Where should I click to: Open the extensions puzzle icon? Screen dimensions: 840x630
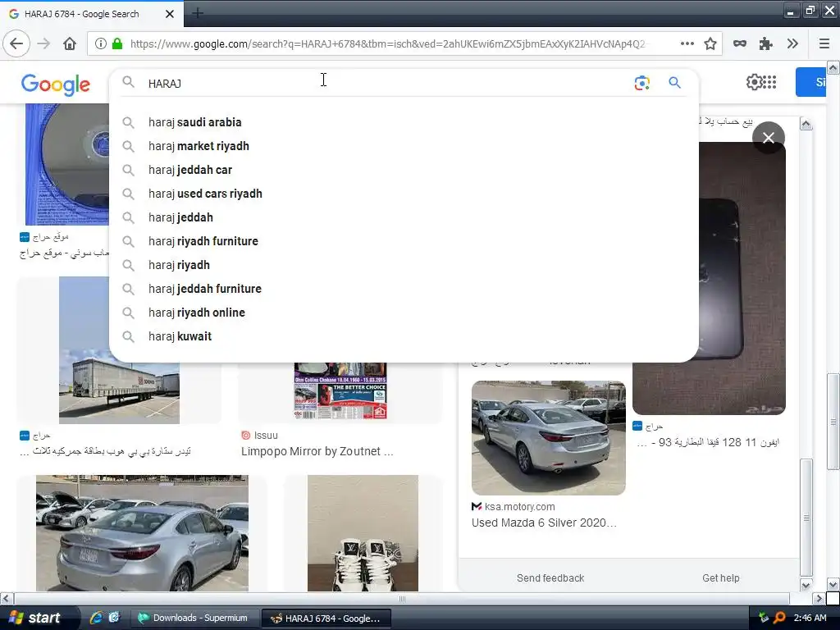point(766,43)
